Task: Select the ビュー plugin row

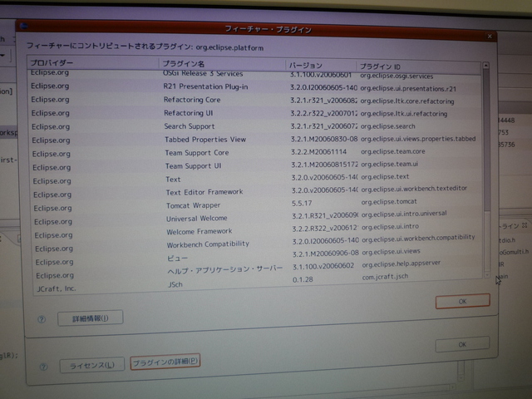Action: (259, 257)
